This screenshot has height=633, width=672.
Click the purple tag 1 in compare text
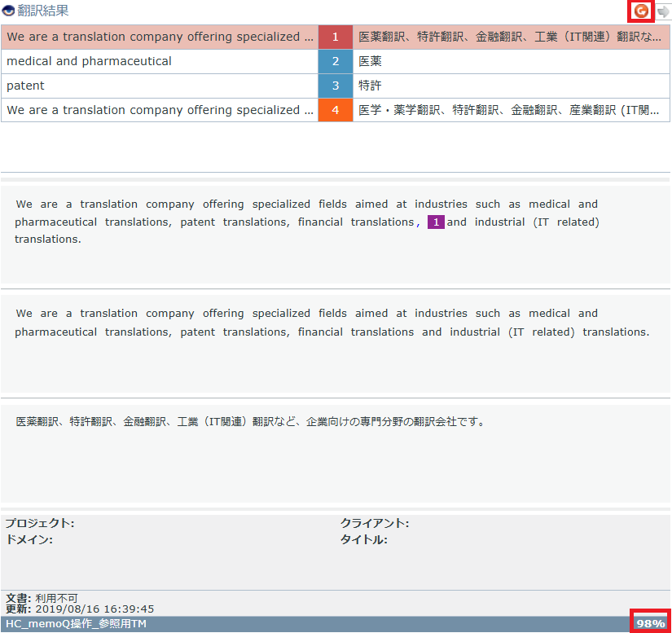click(x=436, y=222)
